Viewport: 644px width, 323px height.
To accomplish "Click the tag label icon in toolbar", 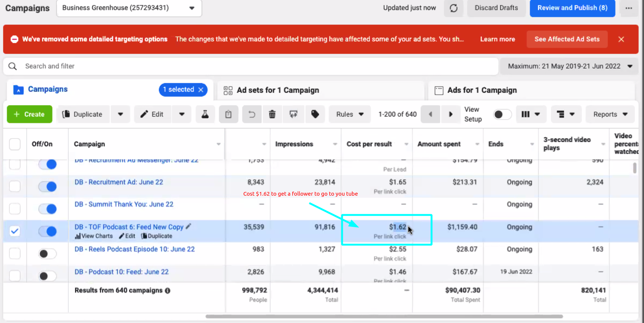I will pos(315,114).
